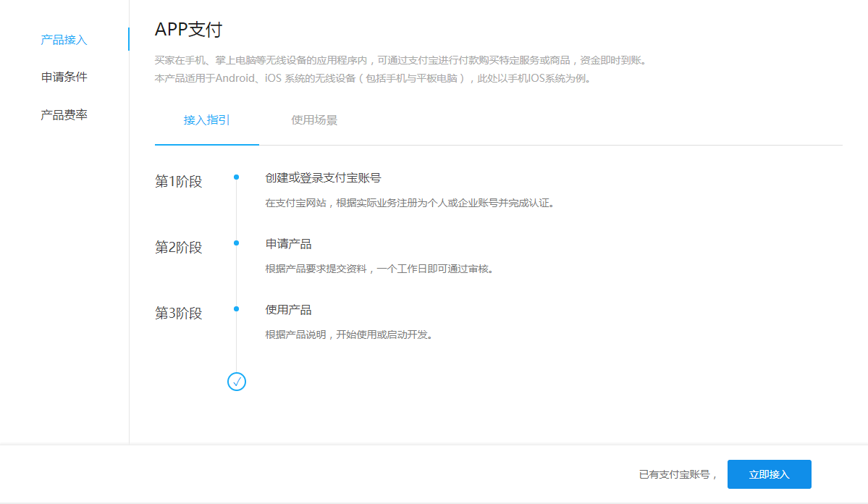Click the timeline dot for 第2阶段
868x504 pixels.
click(x=237, y=243)
